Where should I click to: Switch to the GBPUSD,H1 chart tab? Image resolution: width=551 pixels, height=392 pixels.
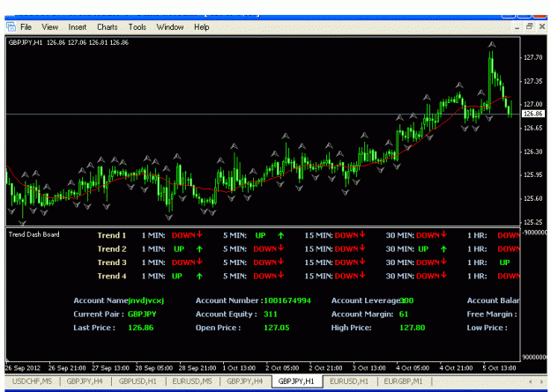[138, 381]
